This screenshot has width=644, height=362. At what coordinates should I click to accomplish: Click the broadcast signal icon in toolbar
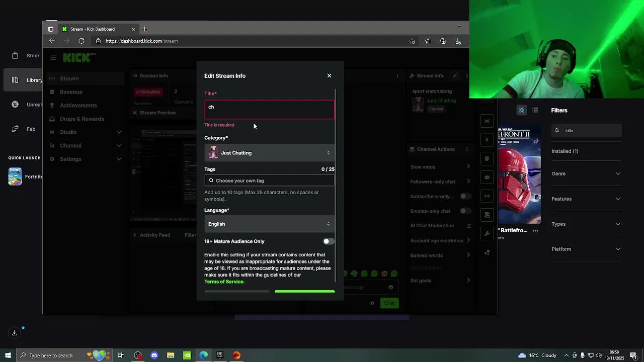pos(487,196)
